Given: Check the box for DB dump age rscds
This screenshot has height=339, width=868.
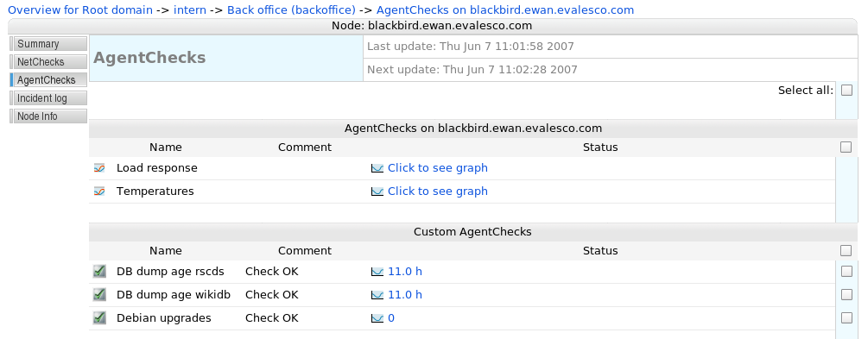Looking at the screenshot, I should pos(846,271).
